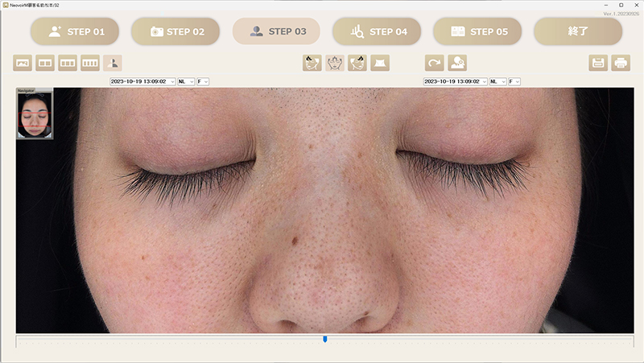644x363 pixels.
Task: Go to STEP 01 tab
Action: click(x=76, y=31)
